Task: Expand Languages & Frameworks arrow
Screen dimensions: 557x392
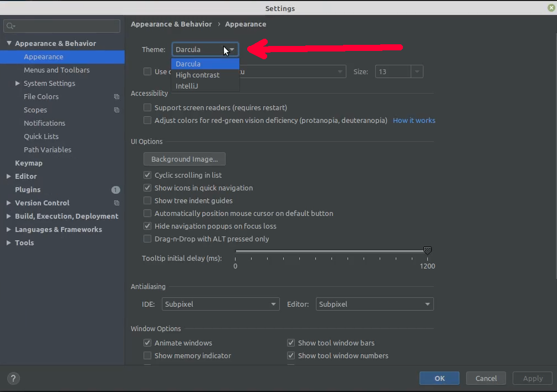Action: click(9, 230)
